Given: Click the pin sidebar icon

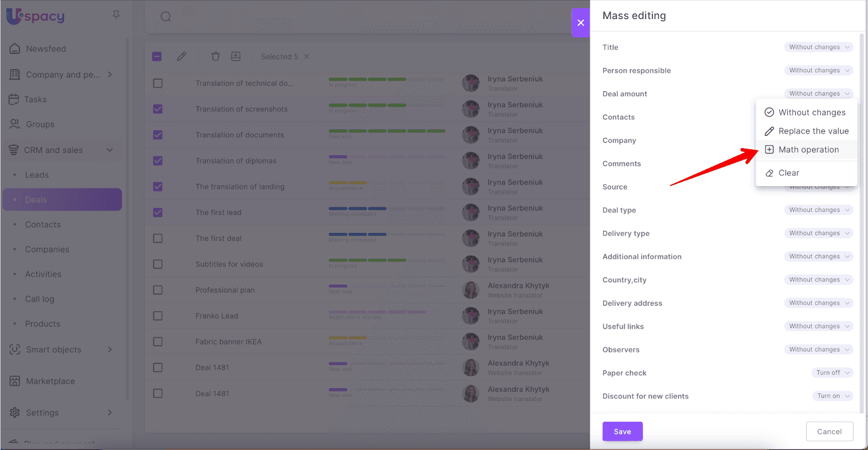Looking at the screenshot, I should [116, 15].
